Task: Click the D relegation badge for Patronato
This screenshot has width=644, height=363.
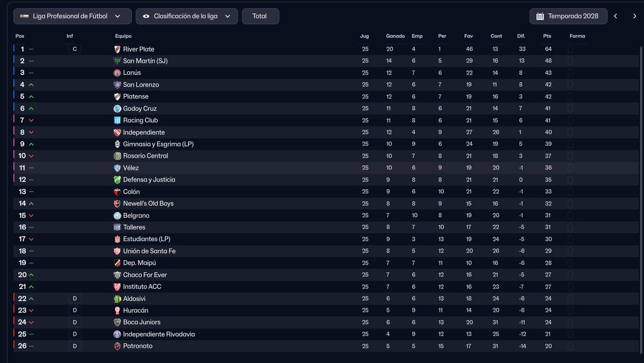Action: tap(75, 346)
